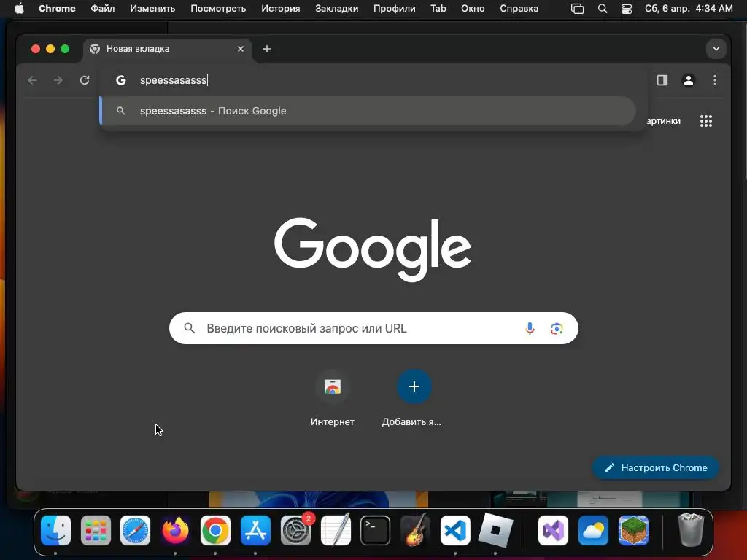Click the Stage Manager menu bar icon

[578, 9]
